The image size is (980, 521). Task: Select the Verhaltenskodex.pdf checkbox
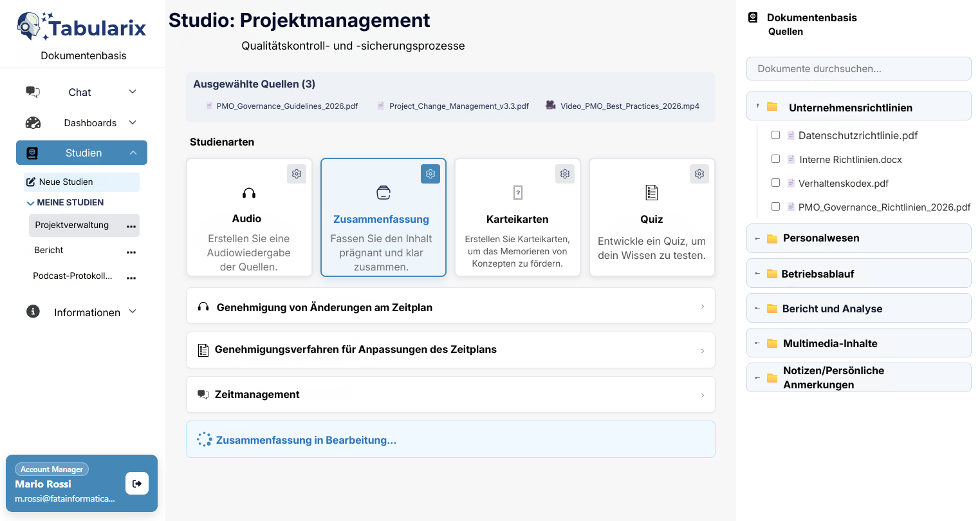click(775, 183)
